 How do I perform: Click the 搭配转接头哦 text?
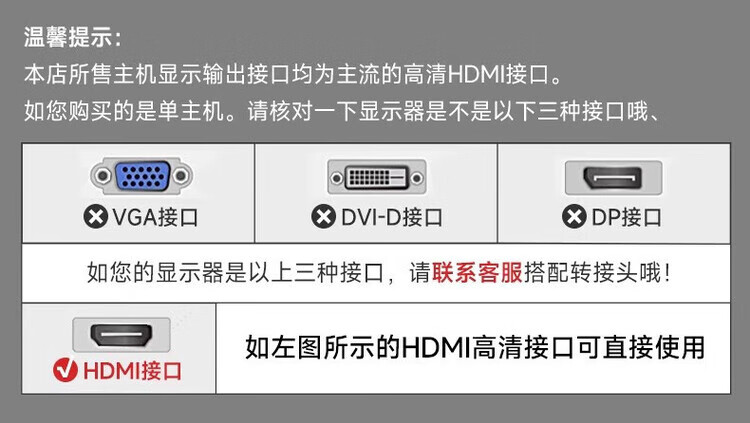click(x=592, y=273)
